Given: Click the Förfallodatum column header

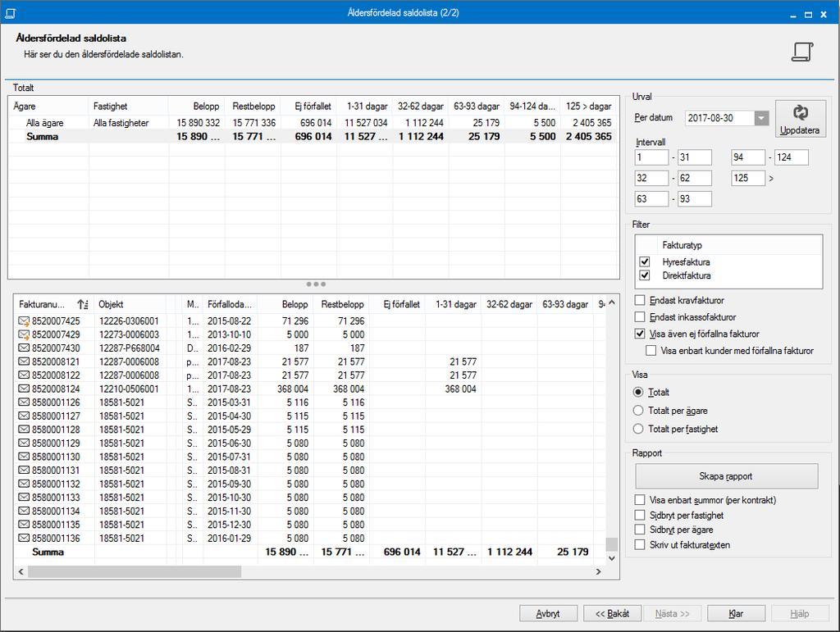Looking at the screenshot, I should coord(230,304).
